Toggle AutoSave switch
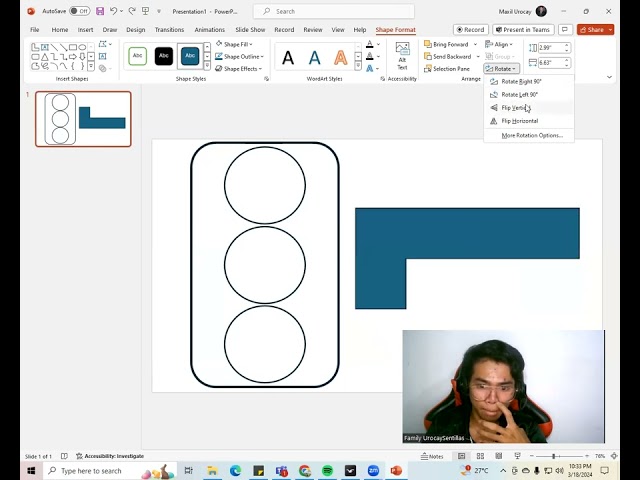This screenshot has width=640, height=480. (79, 11)
